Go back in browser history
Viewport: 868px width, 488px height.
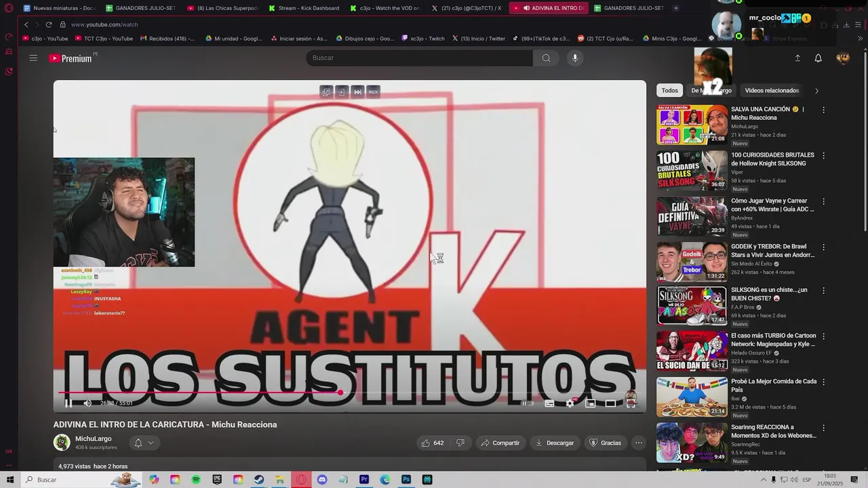click(26, 24)
